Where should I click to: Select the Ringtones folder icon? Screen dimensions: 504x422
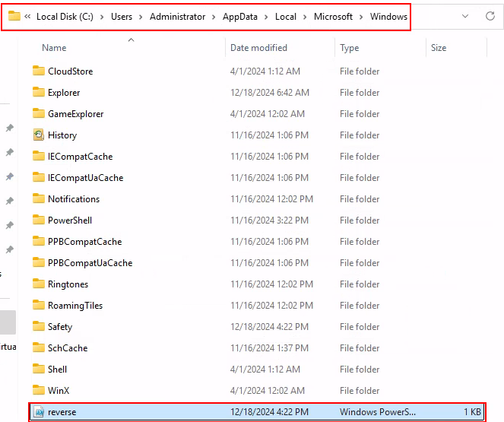pyautogui.click(x=39, y=284)
